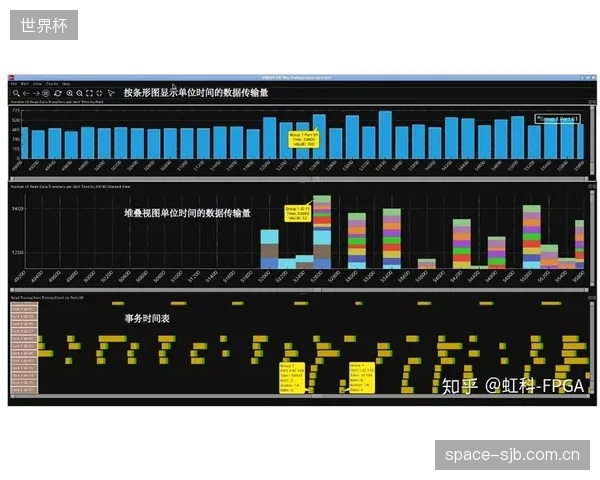This screenshot has height=480, width=600.
Task: Click the 3400 axis label in stacked chart
Action: (18, 209)
